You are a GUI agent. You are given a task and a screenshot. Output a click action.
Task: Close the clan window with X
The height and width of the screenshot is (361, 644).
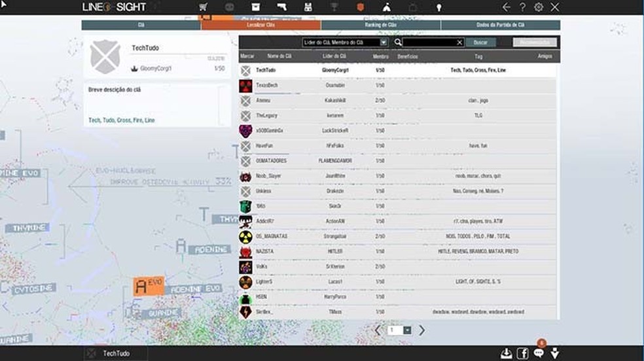pos(555,7)
